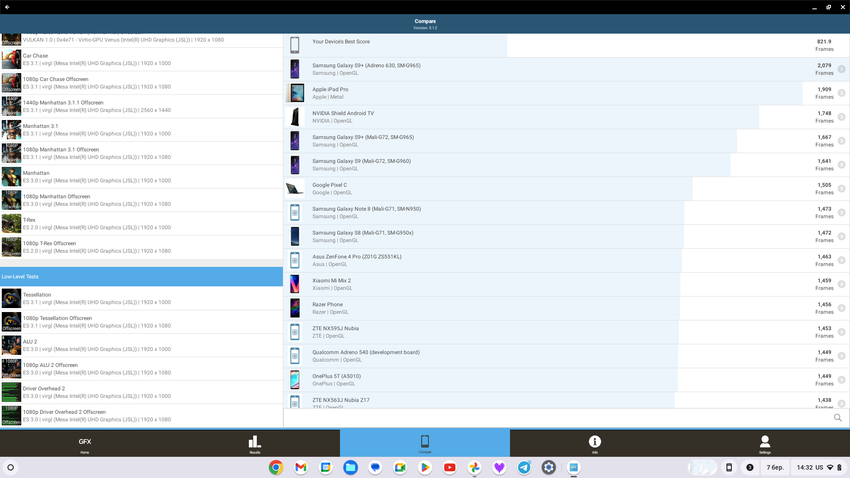850x478 pixels.
Task: Open Google Chrome from the shelf
Action: tap(276, 467)
